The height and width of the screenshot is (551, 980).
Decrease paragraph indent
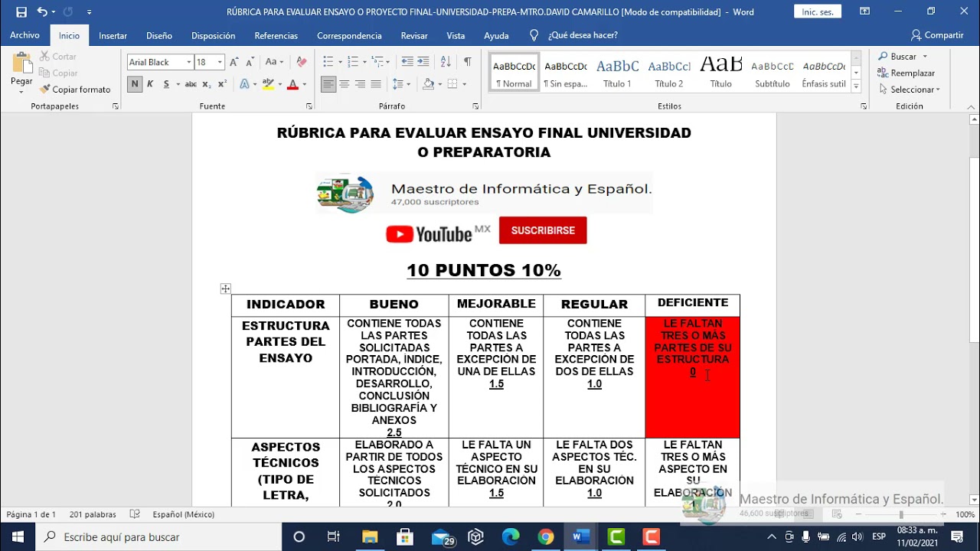coord(407,62)
